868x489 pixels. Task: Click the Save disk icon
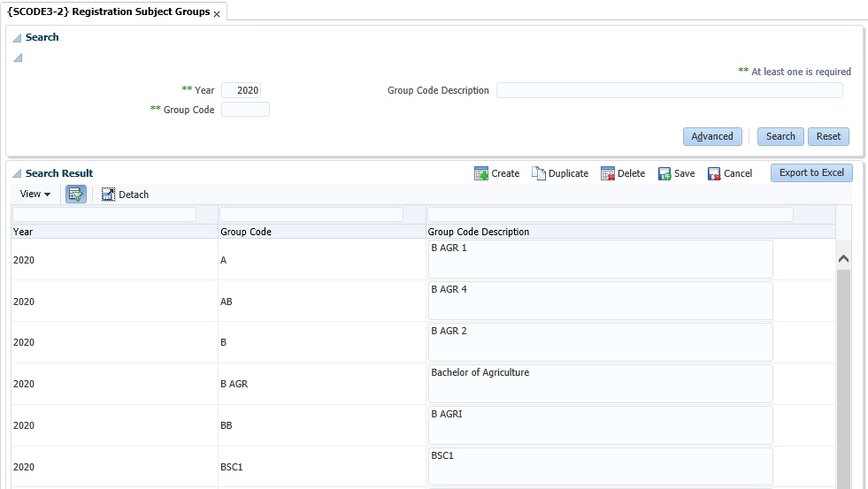click(664, 173)
